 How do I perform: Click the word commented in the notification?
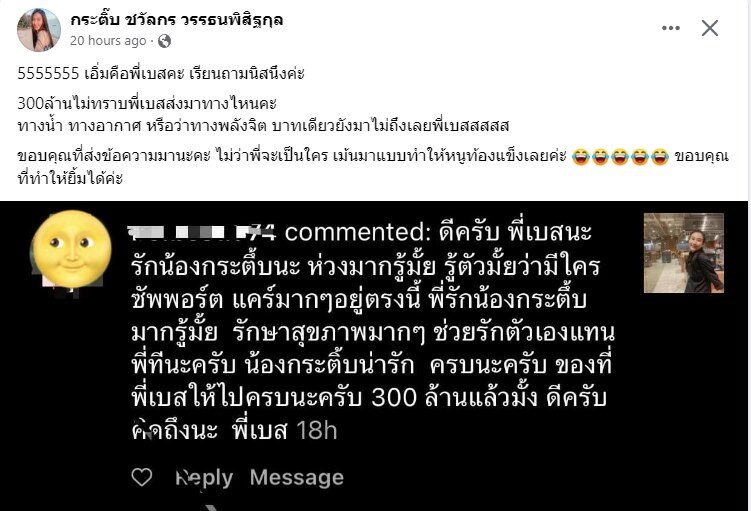pyautogui.click(x=354, y=232)
